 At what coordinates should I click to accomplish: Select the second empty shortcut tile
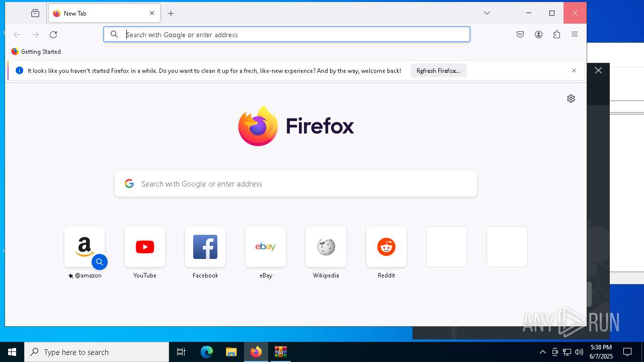coord(507,247)
